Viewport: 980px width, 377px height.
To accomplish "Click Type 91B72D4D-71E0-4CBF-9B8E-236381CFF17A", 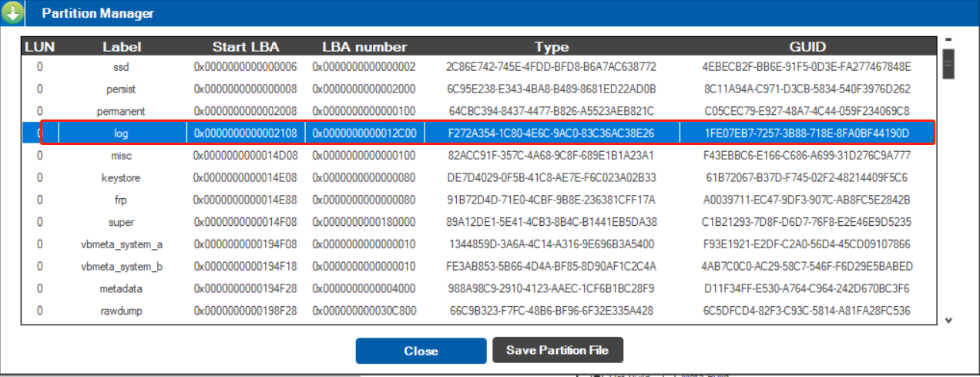I will [552, 200].
